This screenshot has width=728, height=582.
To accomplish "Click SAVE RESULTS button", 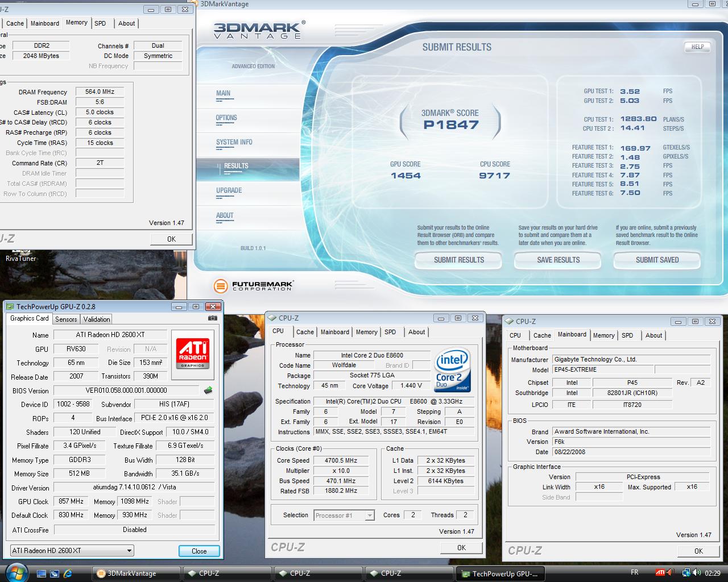I will [559, 260].
